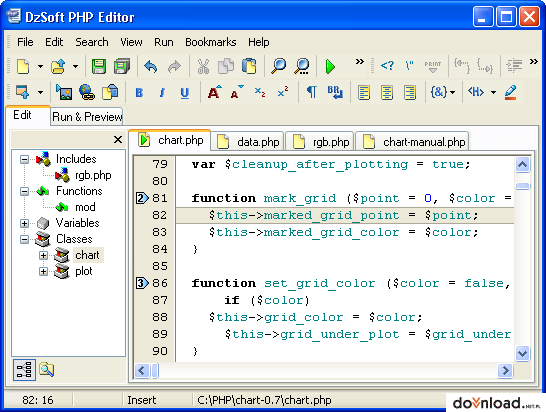Image resolution: width=546 pixels, height=412 pixels.
Task: Close the code explorer side panel
Action: click(118, 140)
